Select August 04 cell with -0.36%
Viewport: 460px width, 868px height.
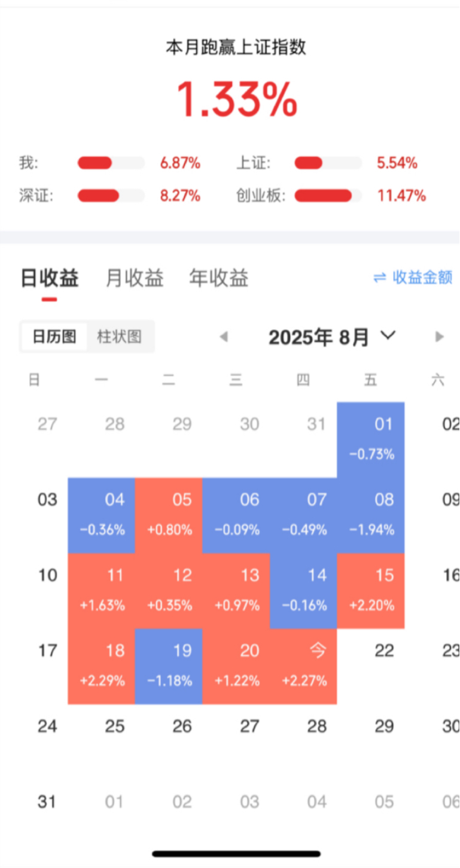tap(102, 515)
